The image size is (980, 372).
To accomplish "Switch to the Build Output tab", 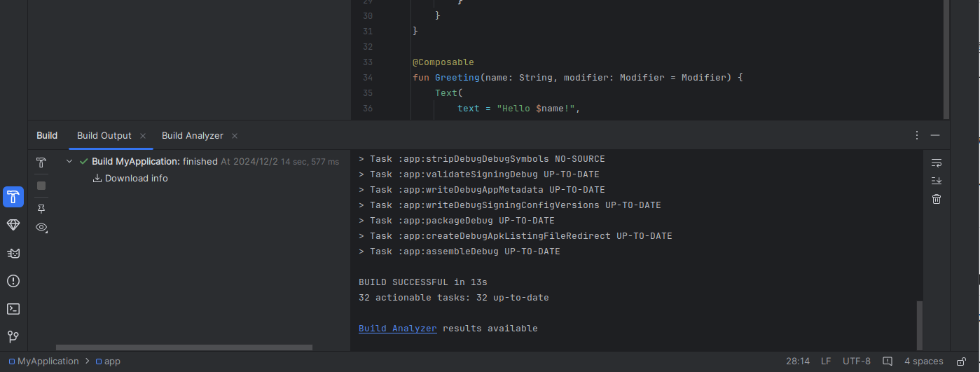I will tap(104, 135).
